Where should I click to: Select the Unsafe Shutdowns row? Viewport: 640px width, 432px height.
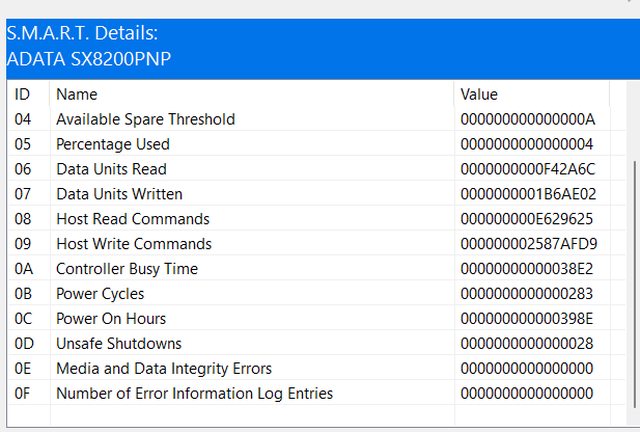pos(119,344)
